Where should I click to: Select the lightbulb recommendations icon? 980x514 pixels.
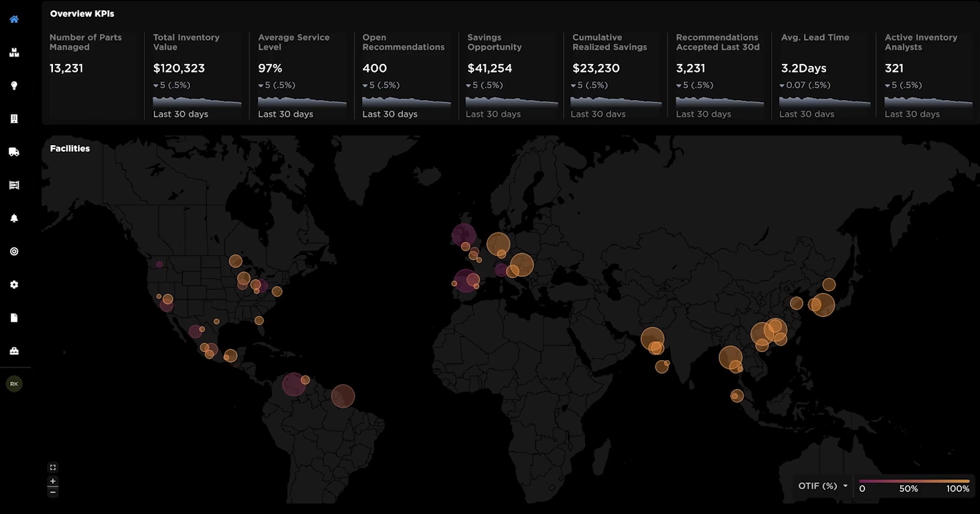tap(14, 85)
